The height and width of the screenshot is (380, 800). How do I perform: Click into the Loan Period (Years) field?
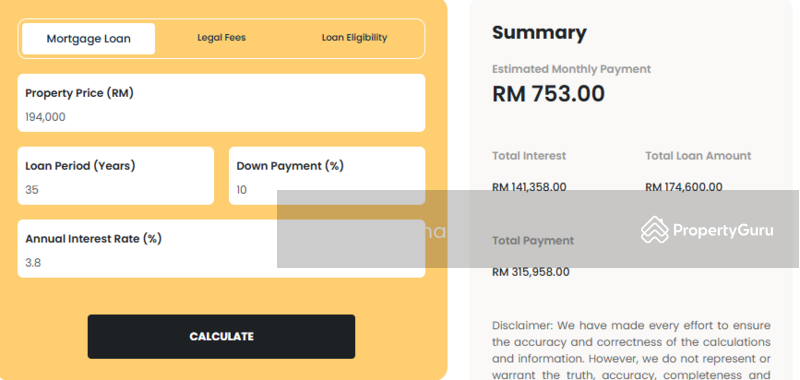116,176
